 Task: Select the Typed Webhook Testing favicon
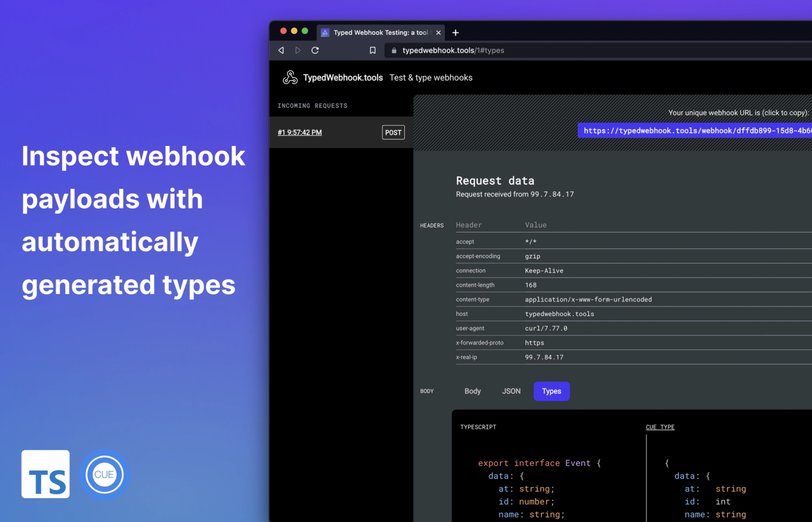coord(325,32)
